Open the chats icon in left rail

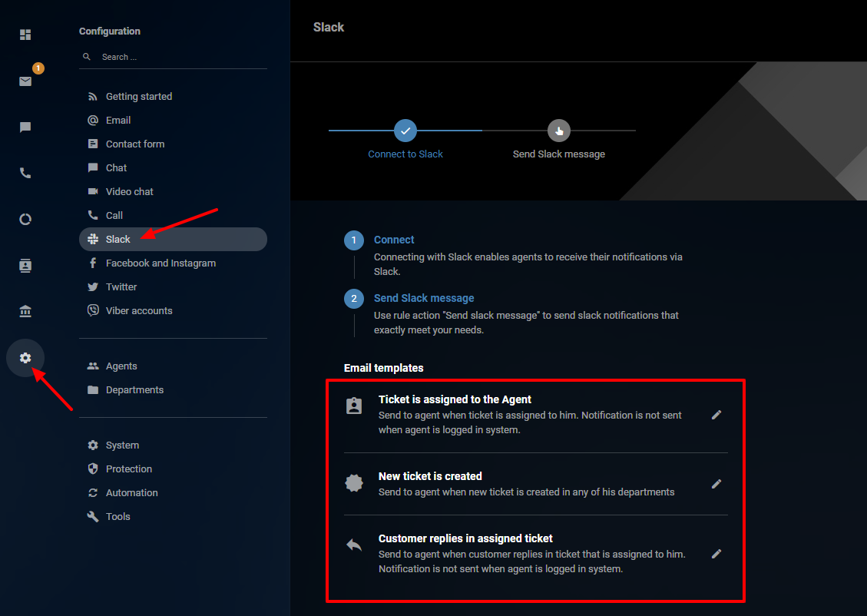[25, 128]
